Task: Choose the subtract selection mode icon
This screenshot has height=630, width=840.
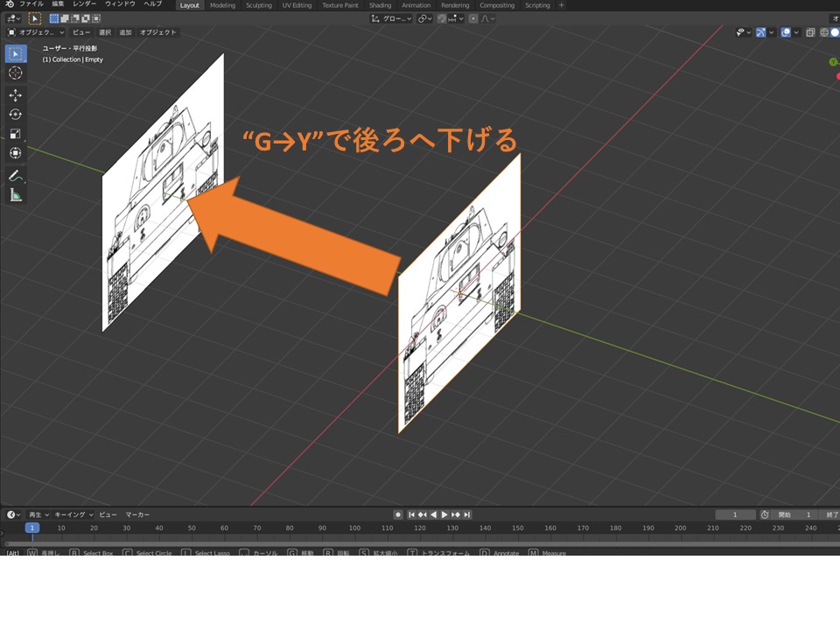Action: click(x=75, y=18)
